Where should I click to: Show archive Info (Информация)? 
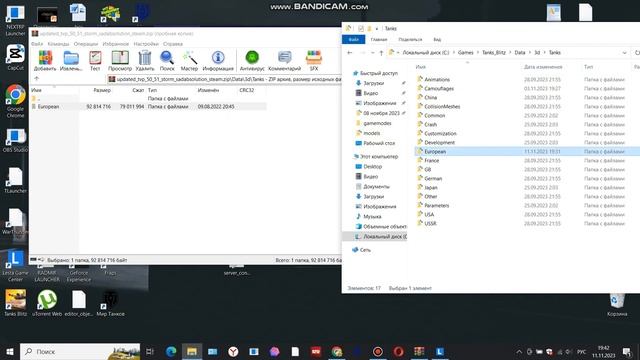(x=218, y=61)
